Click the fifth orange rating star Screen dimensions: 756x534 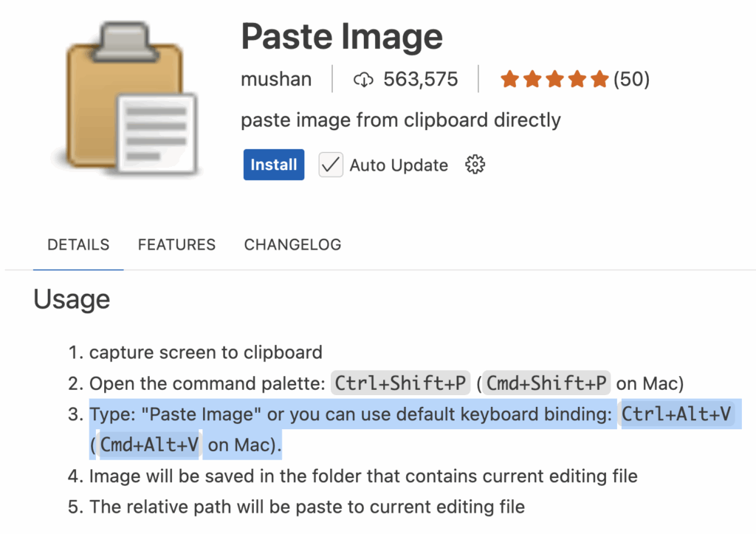click(x=599, y=78)
